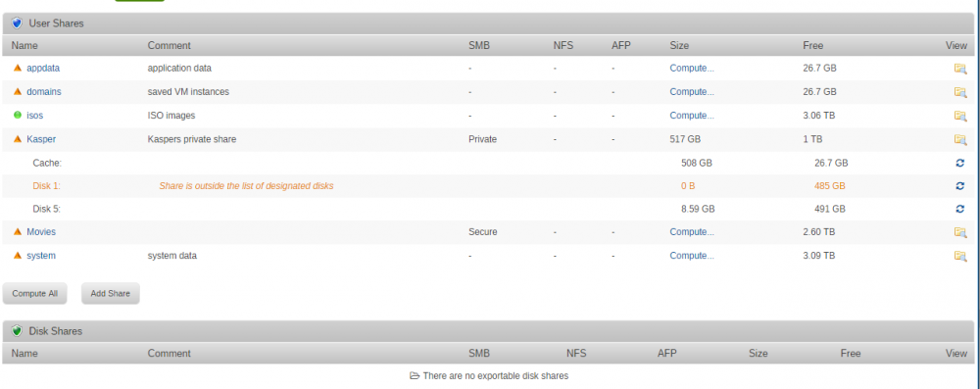This screenshot has height=389, width=980.
Task: Browse the domains share folder icon
Action: (x=960, y=92)
